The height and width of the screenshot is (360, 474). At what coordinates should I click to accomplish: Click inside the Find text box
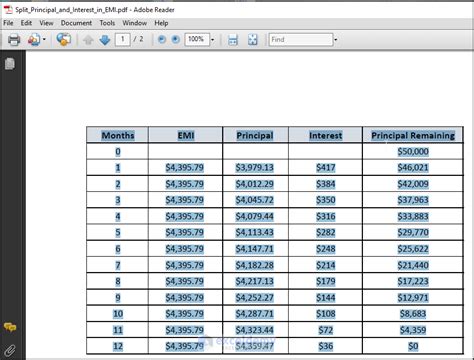click(x=301, y=40)
